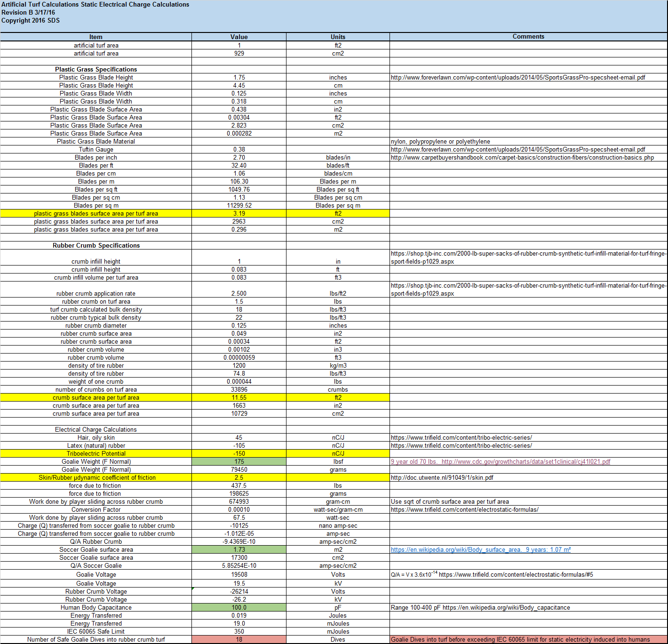
Task: Select the Plastic Grass Specifications section heading
Action: pos(96,69)
